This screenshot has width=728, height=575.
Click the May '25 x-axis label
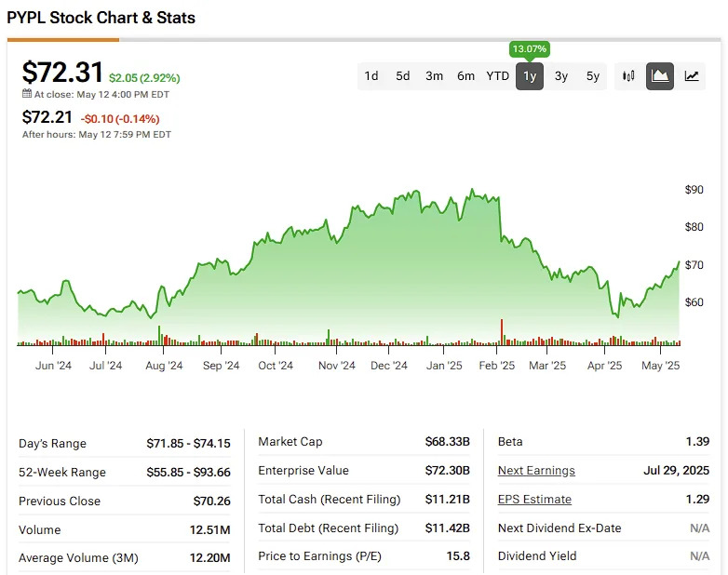pos(660,366)
